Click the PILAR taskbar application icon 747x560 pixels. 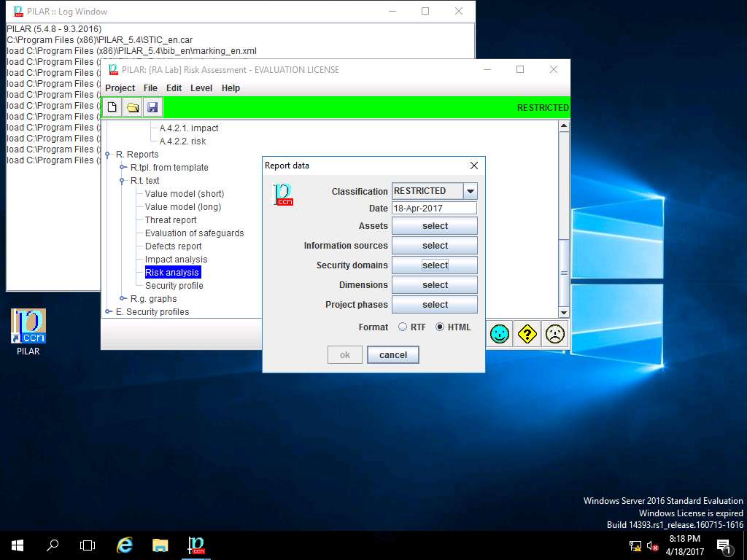[x=196, y=545]
